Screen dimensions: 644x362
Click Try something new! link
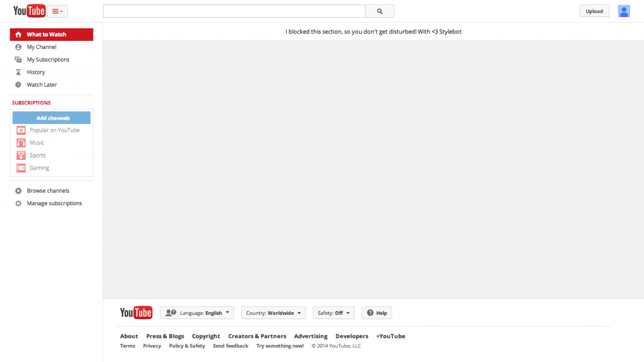280,346
